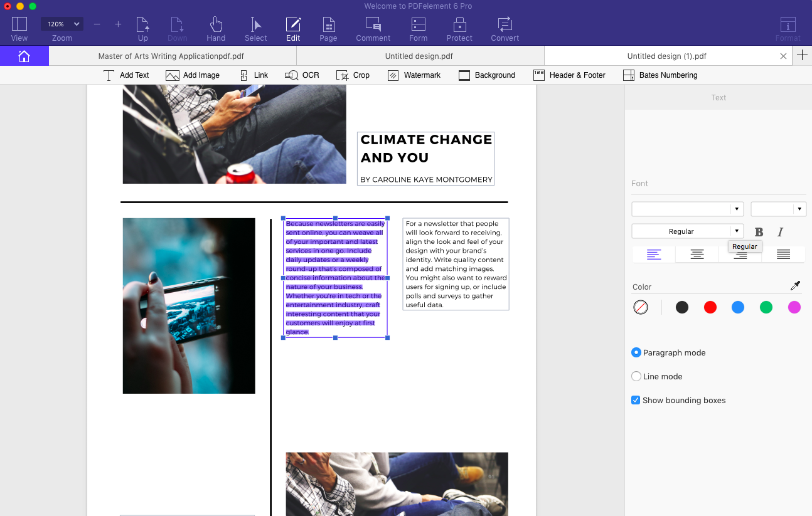This screenshot has width=812, height=516.
Task: Expand the font style dropdown showing Regular
Action: tap(737, 231)
